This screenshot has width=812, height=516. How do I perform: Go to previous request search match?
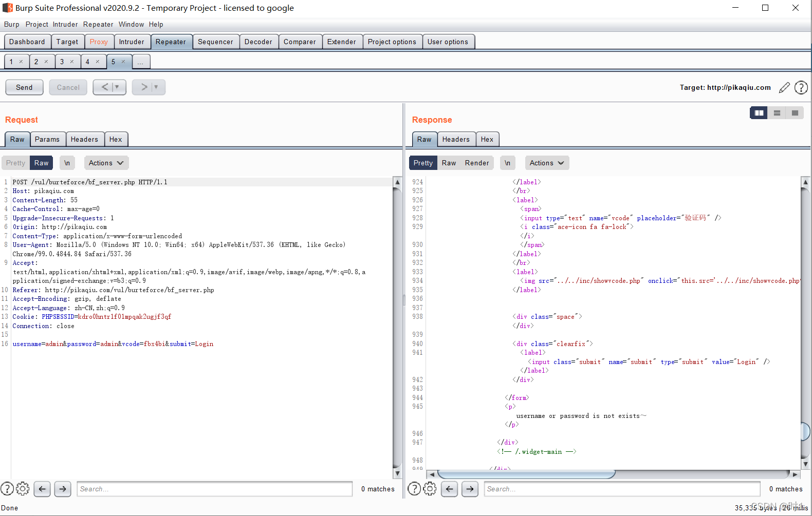[x=42, y=489]
